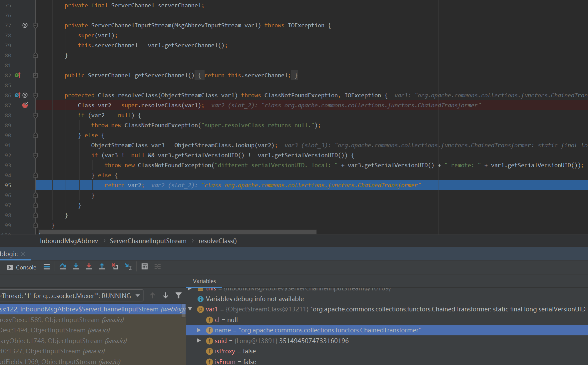Click 'return var2;' on highlighted line
588x365 pixels.
pos(124,185)
